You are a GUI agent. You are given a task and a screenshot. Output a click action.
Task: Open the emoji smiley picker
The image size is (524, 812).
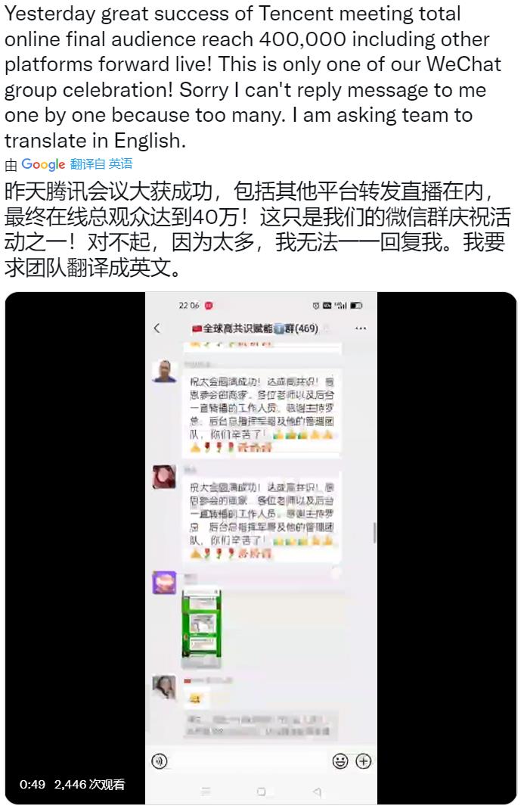340,761
